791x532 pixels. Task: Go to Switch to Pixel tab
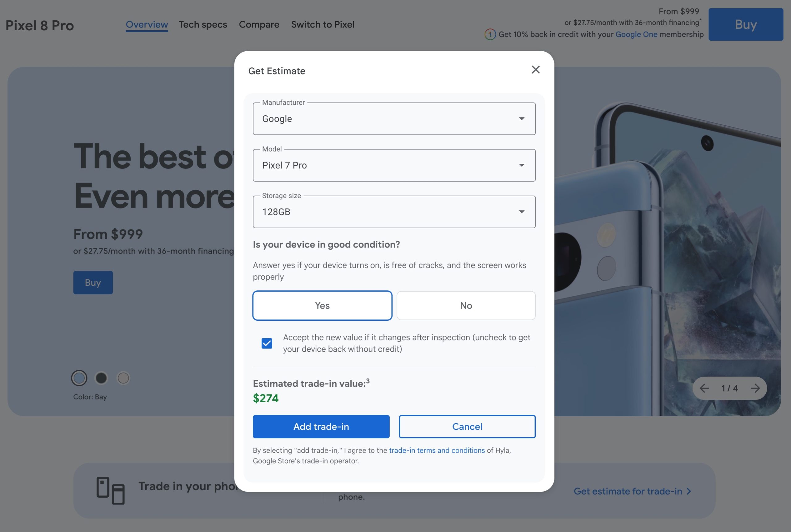[x=323, y=24]
